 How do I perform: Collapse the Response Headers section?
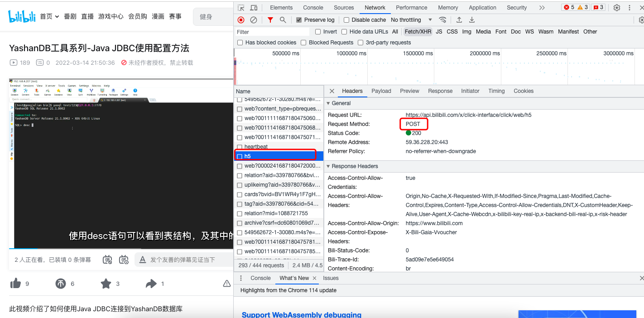pyautogui.click(x=328, y=166)
